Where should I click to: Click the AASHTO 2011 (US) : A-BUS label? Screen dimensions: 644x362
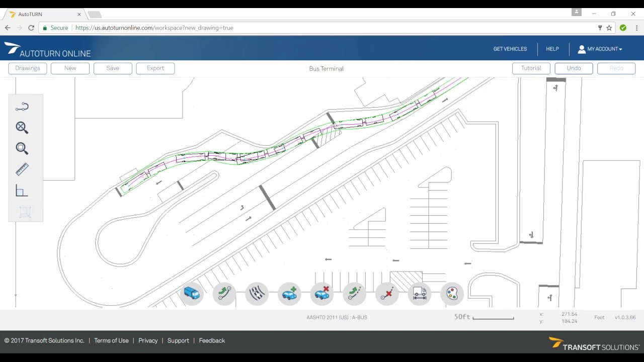pyautogui.click(x=337, y=317)
